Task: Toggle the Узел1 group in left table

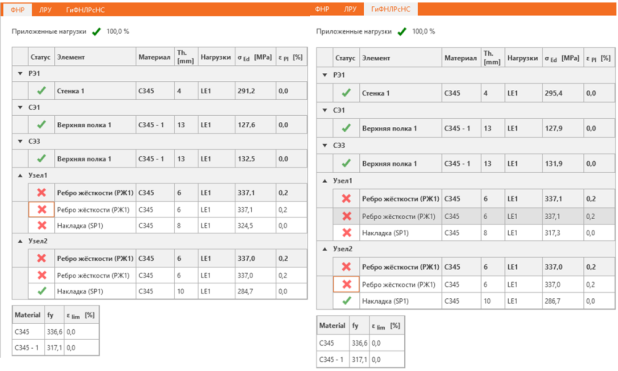Action: click(20, 175)
